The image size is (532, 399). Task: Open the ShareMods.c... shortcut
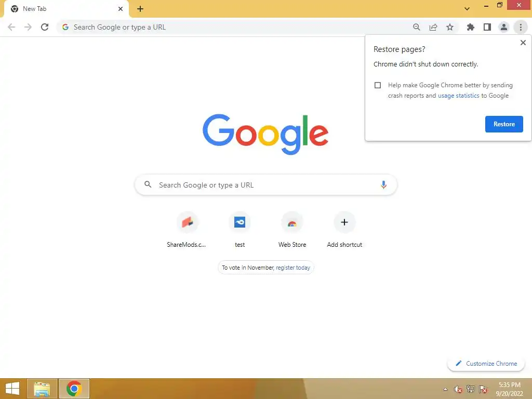187,230
